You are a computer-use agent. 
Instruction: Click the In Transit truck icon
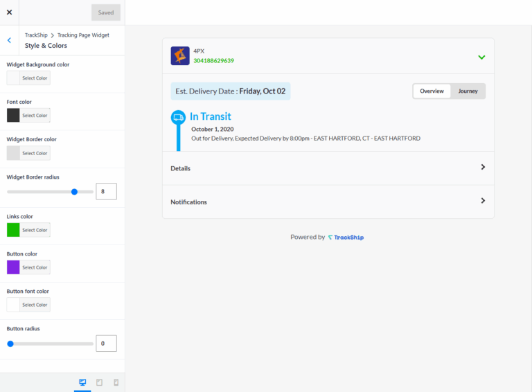tap(178, 118)
